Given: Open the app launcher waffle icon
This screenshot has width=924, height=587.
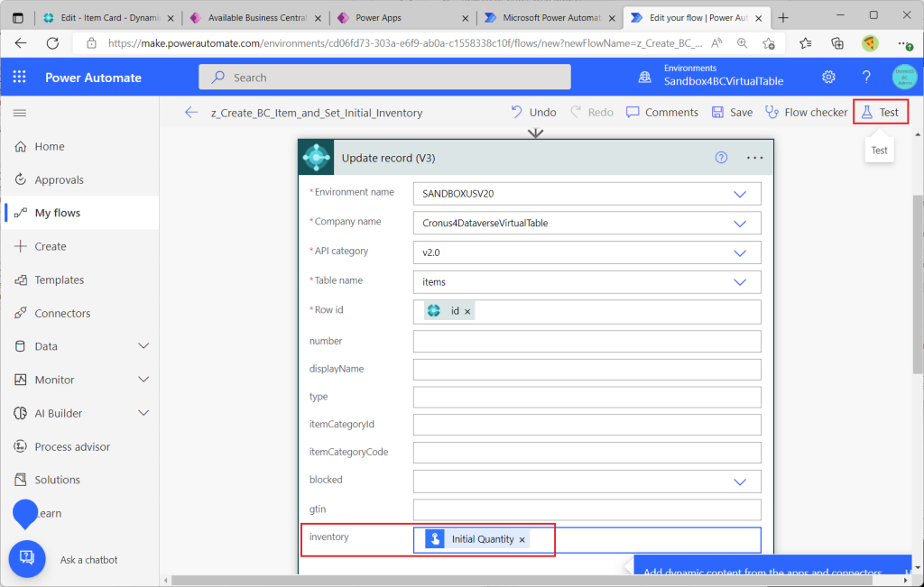Looking at the screenshot, I should click(x=20, y=78).
